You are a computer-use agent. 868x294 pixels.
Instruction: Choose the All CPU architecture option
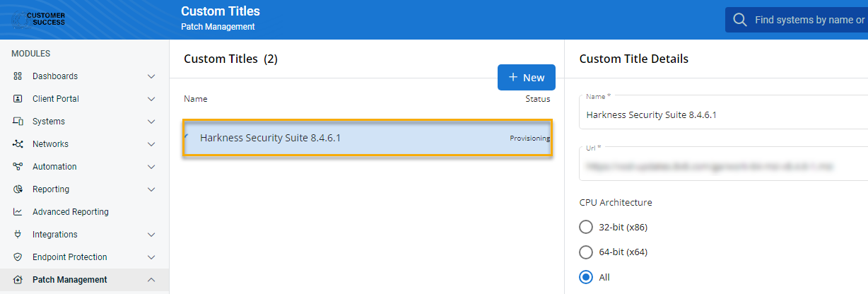click(586, 277)
